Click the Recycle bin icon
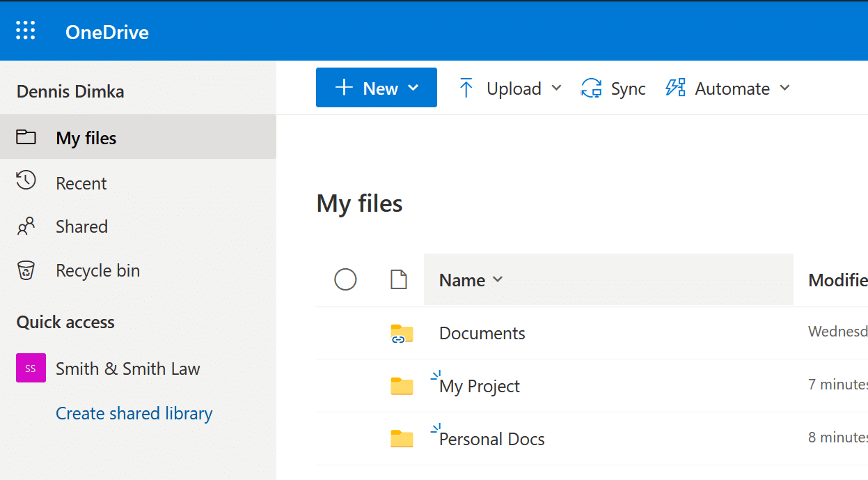Image resolution: width=868 pixels, height=480 pixels. [x=26, y=270]
